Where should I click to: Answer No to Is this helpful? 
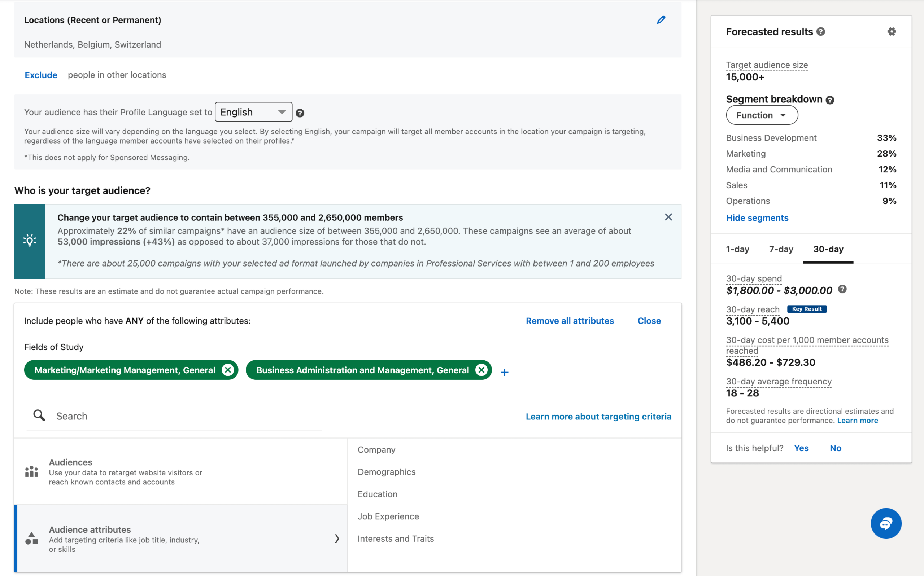click(835, 448)
